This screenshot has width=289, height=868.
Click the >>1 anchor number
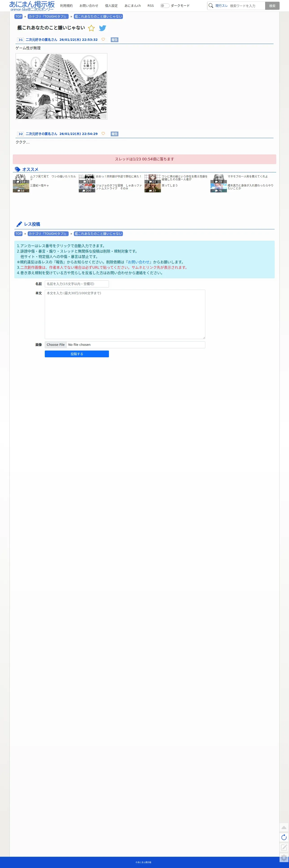click(x=20, y=40)
